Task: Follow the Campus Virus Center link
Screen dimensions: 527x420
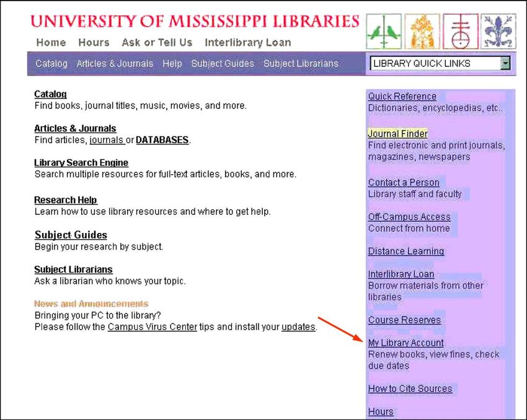Action: 153,326
